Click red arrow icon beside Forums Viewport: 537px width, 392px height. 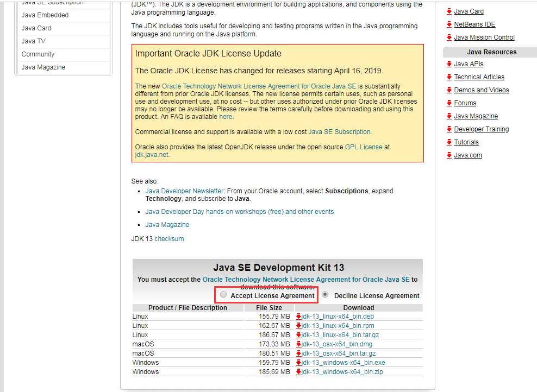click(x=449, y=103)
